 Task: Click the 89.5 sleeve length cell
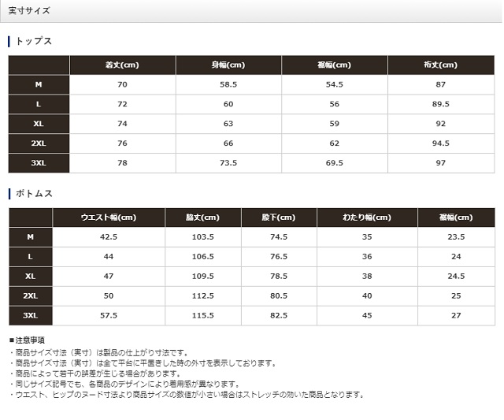440,104
